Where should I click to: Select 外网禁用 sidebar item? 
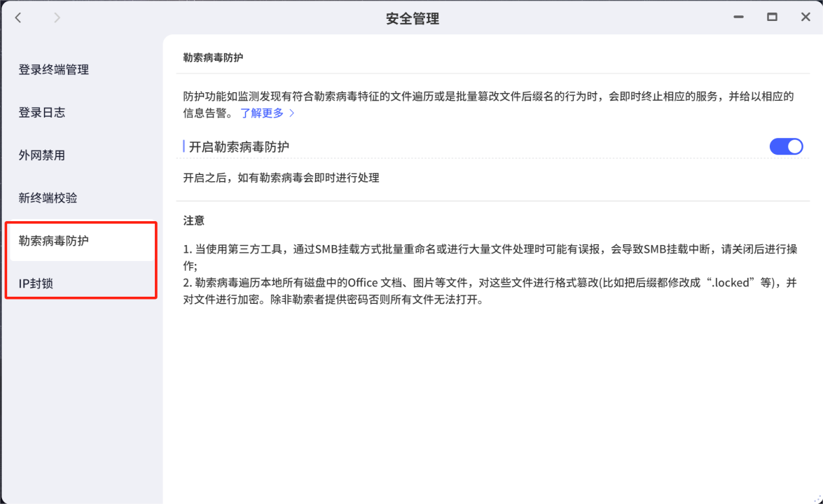[42, 155]
